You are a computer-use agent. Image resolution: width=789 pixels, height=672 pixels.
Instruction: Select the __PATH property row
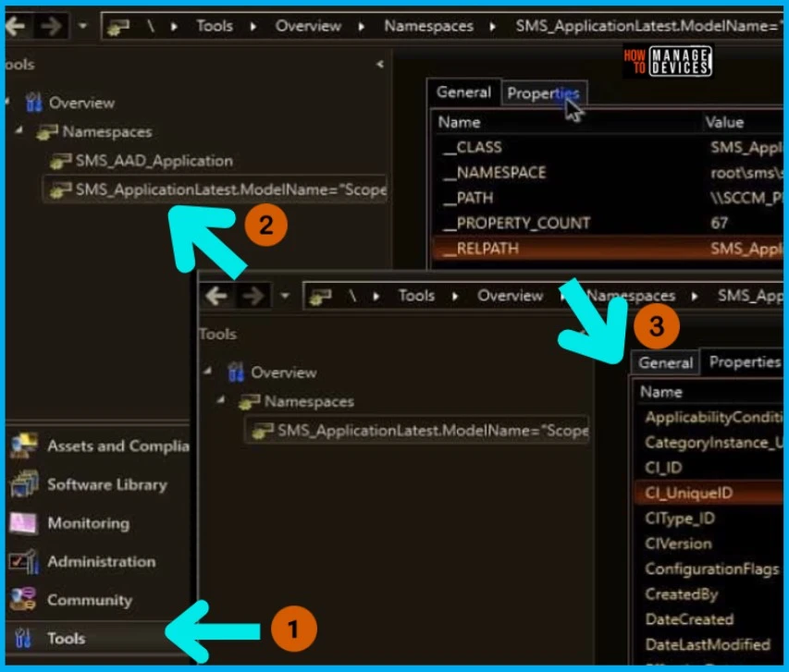[x=607, y=198]
